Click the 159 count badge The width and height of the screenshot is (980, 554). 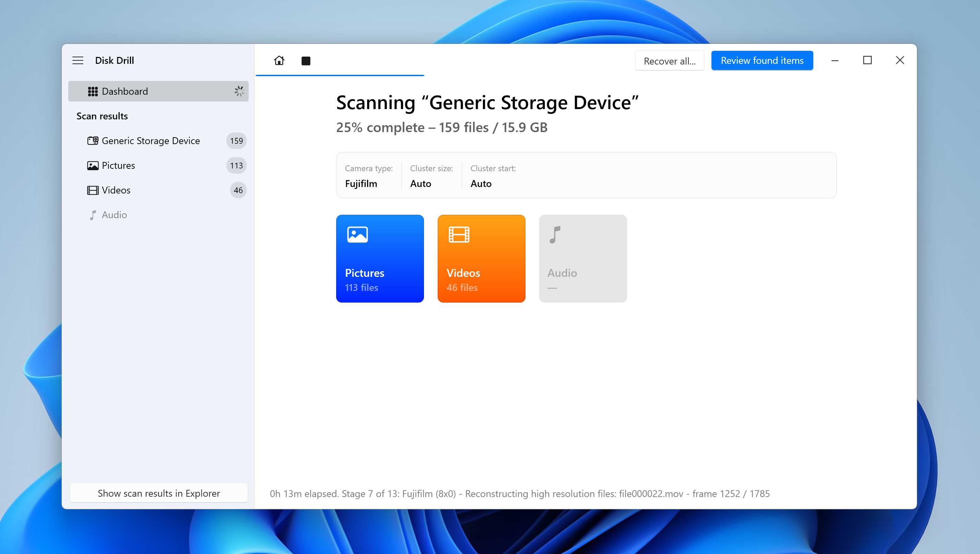(x=236, y=141)
